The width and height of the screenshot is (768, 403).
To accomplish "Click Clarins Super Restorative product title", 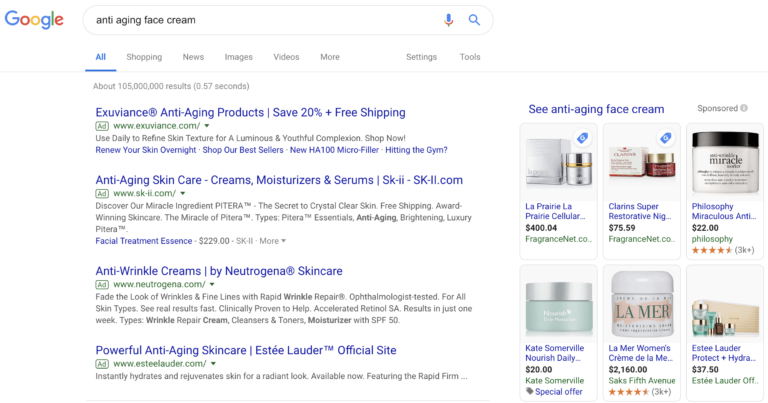I will [640, 211].
